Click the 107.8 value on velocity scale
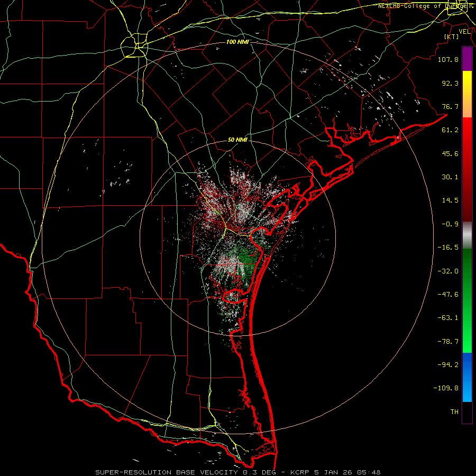Screen dimensions: 476x476 click(x=448, y=59)
